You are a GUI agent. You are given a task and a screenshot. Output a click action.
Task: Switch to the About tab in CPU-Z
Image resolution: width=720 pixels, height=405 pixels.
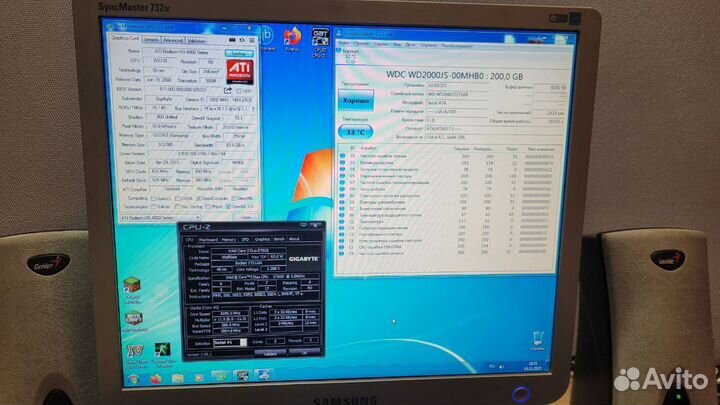click(x=294, y=239)
